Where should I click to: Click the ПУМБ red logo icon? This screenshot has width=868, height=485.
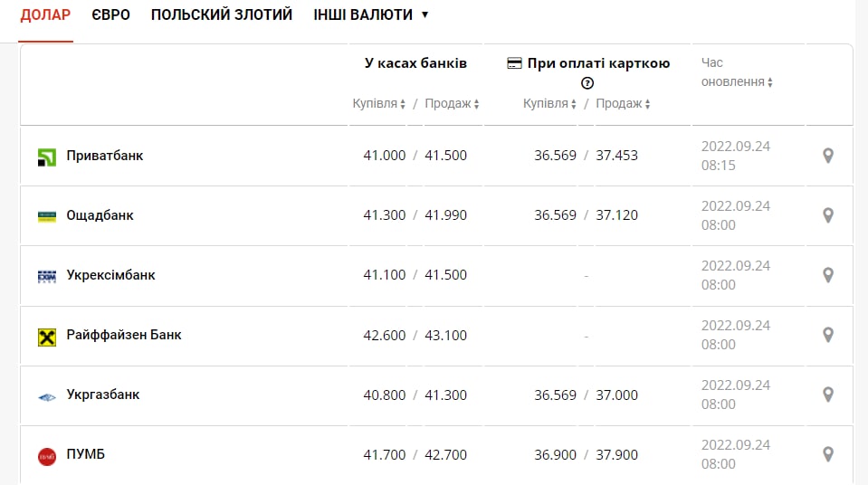pos(47,457)
